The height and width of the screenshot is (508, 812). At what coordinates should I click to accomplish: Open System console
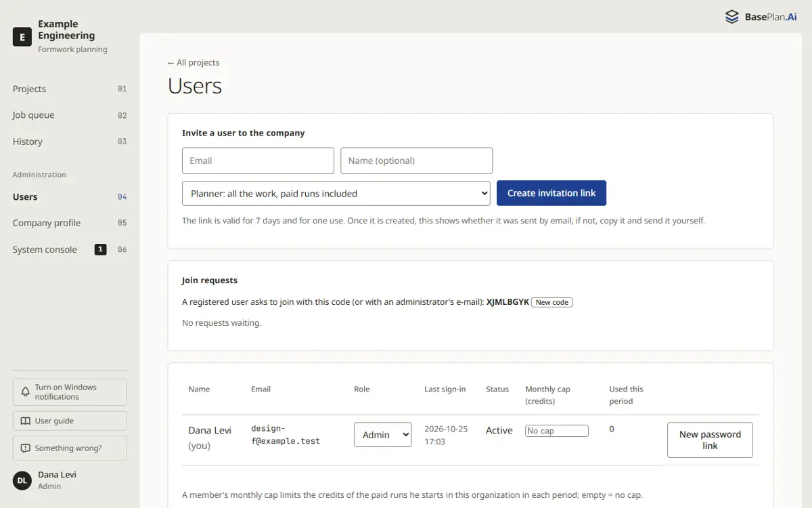[x=70, y=249]
